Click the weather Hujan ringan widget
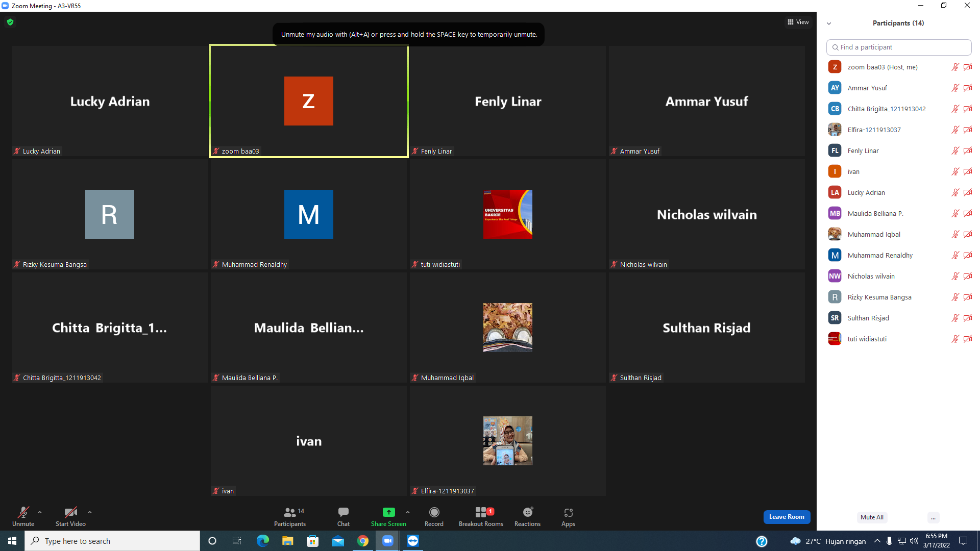Image resolution: width=980 pixels, height=551 pixels. 828,541
